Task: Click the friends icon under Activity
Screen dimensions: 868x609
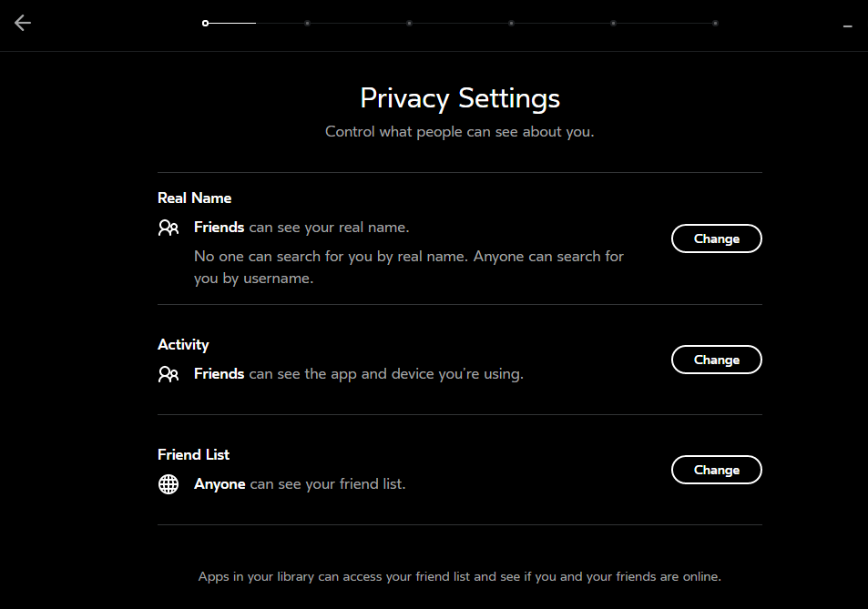Action: (168, 374)
